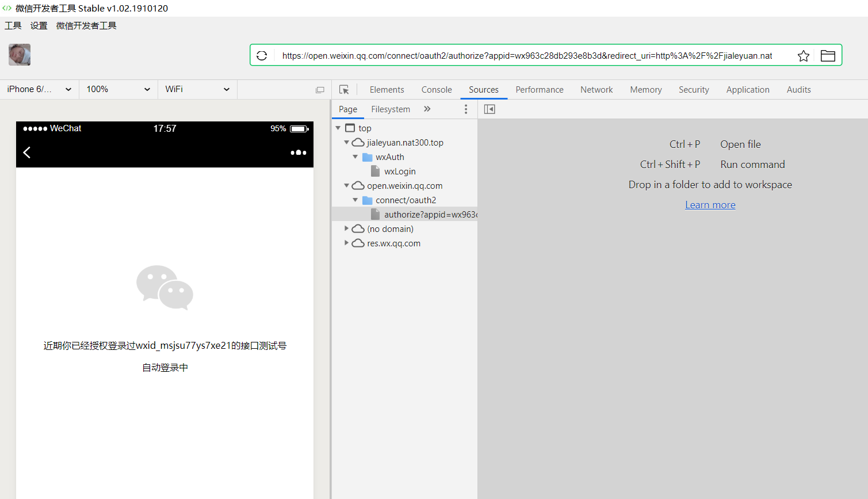Image resolution: width=868 pixels, height=499 pixels.
Task: Switch to the Application tab
Action: [748, 90]
